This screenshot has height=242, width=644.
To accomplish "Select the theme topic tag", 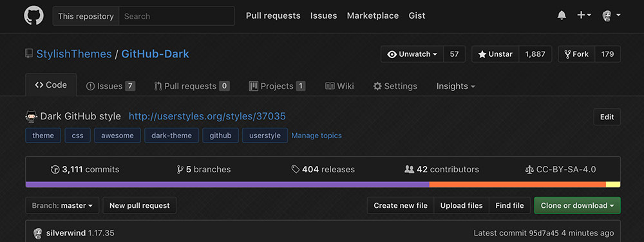I will coord(43,136).
